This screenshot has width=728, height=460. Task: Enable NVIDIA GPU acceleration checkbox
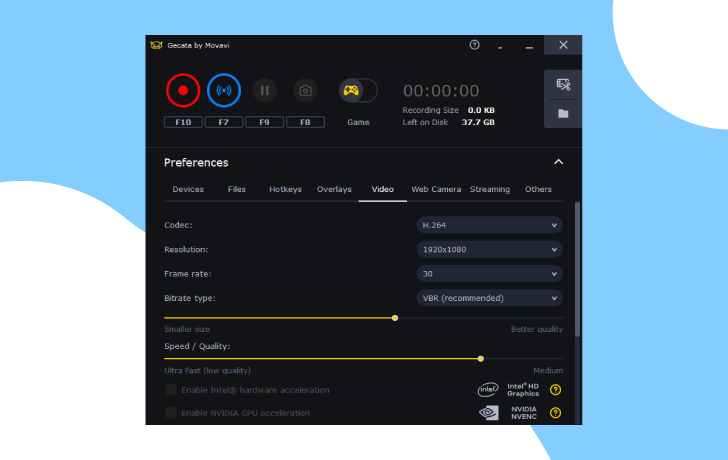(171, 413)
